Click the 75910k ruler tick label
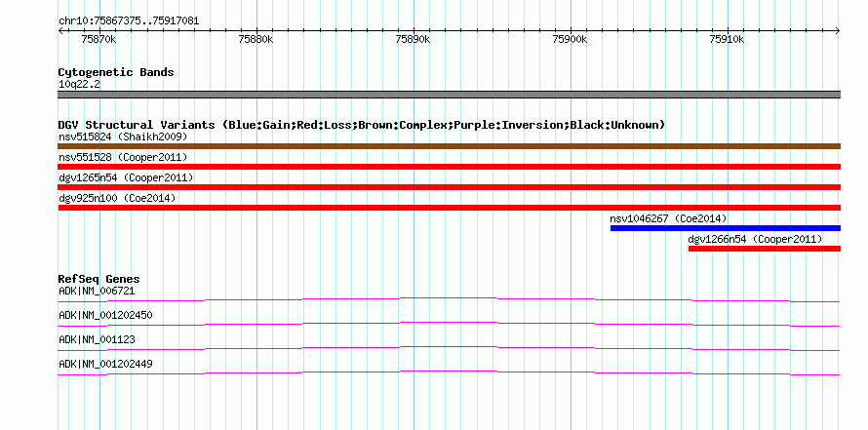The width and height of the screenshot is (868, 430). pyautogui.click(x=728, y=40)
